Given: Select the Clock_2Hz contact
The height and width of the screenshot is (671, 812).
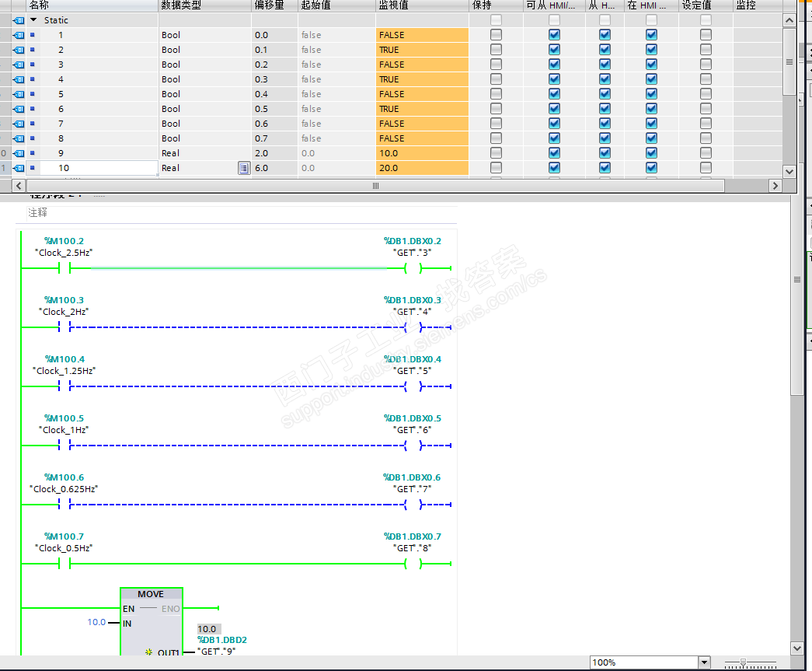Looking at the screenshot, I should pos(64,327).
